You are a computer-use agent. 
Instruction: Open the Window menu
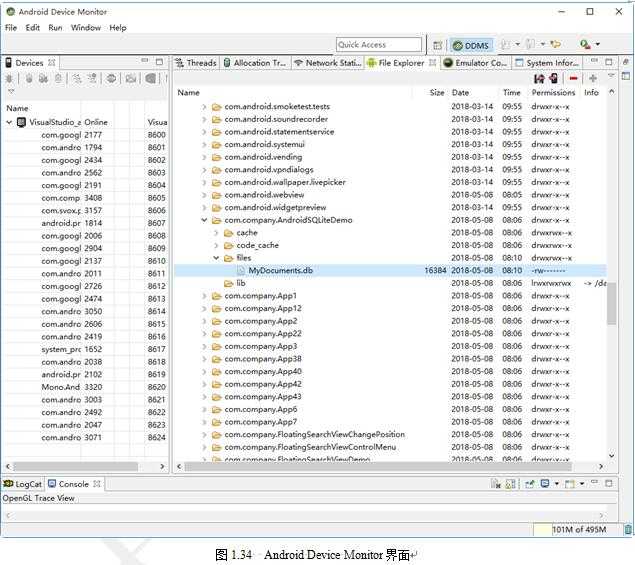(x=85, y=28)
